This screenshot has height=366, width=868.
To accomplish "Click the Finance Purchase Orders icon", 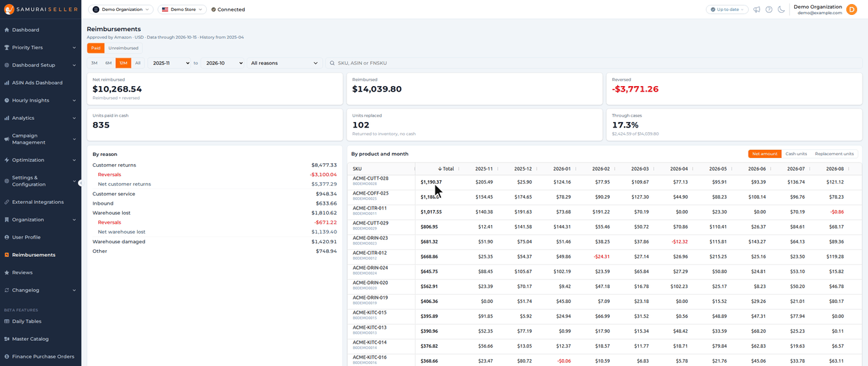I will pos(7,357).
